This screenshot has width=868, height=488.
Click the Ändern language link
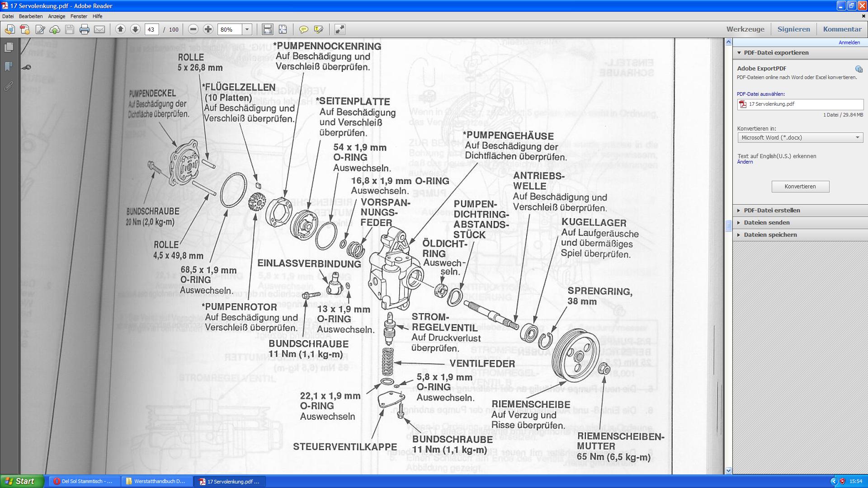(x=745, y=162)
